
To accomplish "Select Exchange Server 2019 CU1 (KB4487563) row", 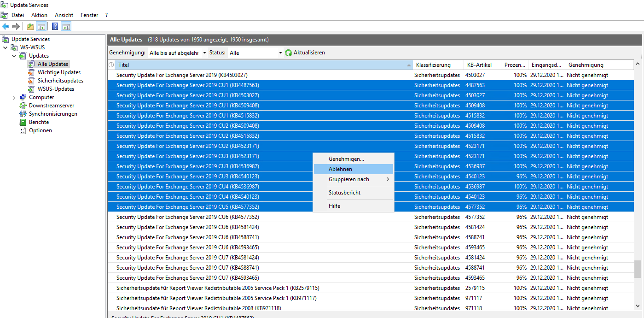I will point(371,85).
